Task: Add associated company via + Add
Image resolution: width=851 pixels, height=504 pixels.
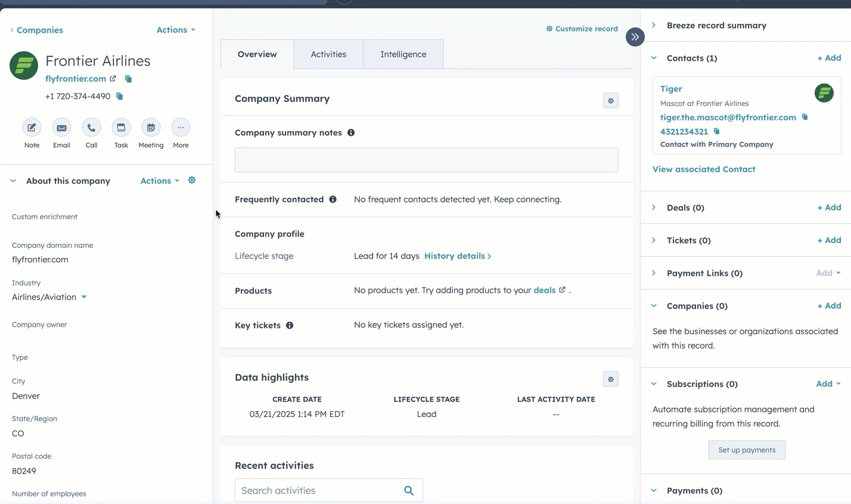Action: (829, 306)
